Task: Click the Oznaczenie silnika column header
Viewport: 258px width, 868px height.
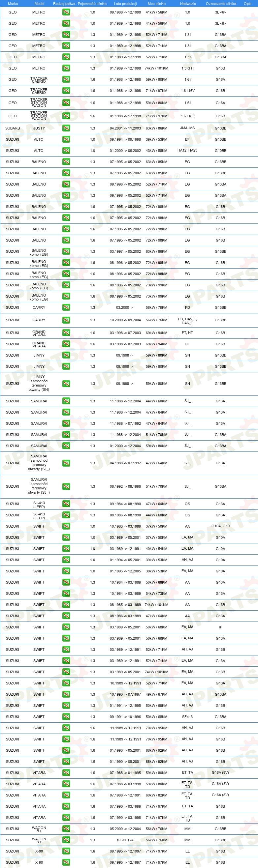Action: coord(221,4)
